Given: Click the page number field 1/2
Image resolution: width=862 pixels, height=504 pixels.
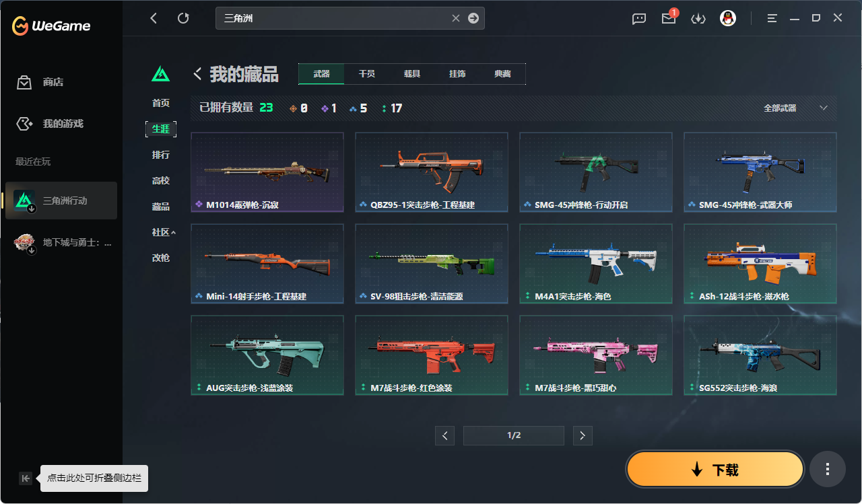Looking at the screenshot, I should 514,435.
